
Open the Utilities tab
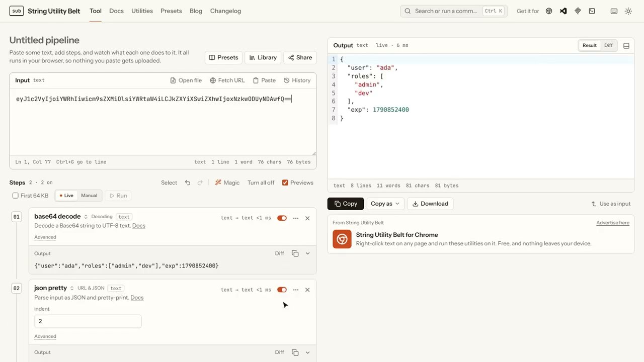(142, 11)
